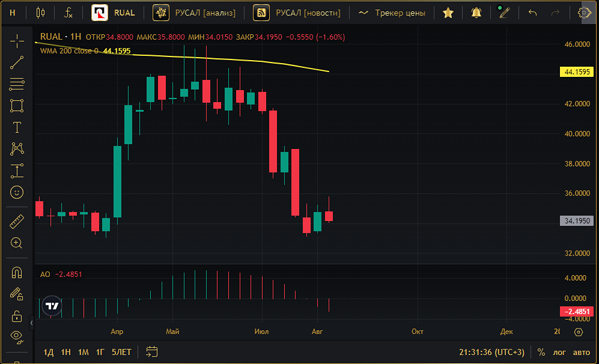Image resolution: width=599 pixels, height=364 pixels.
Task: Select the 1Д time range
Action: 49,352
